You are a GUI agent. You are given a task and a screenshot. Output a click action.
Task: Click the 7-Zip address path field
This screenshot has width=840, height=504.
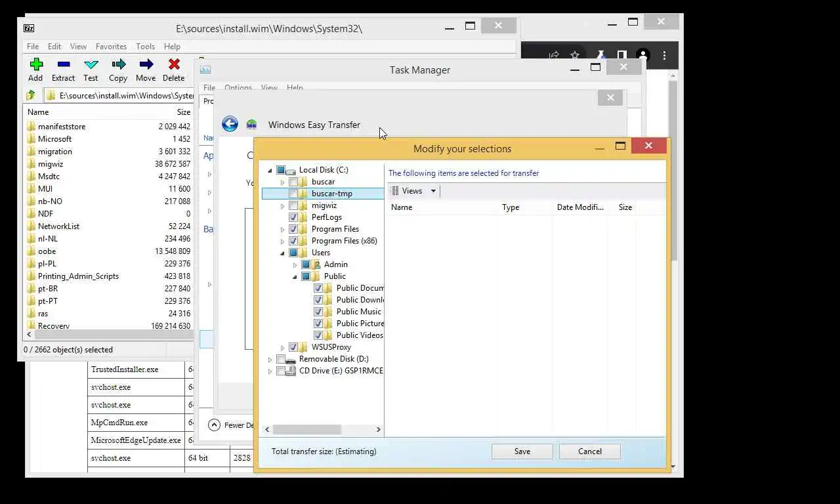point(119,95)
